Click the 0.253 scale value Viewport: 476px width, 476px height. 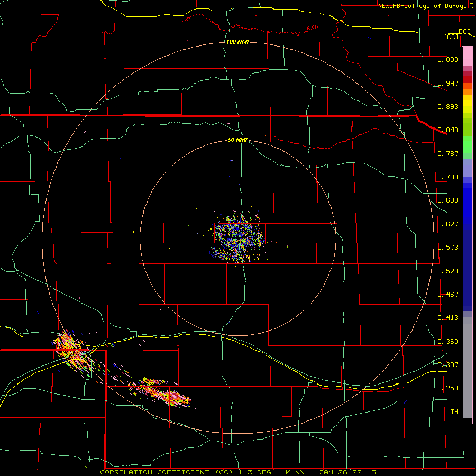pos(448,388)
